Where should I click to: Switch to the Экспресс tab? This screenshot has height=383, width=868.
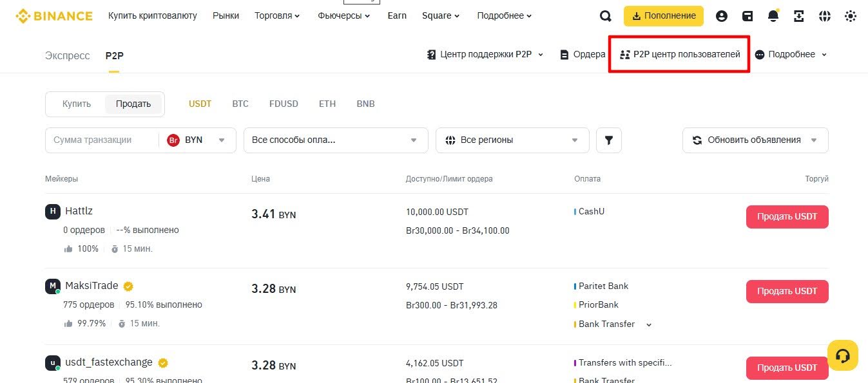pyautogui.click(x=67, y=55)
